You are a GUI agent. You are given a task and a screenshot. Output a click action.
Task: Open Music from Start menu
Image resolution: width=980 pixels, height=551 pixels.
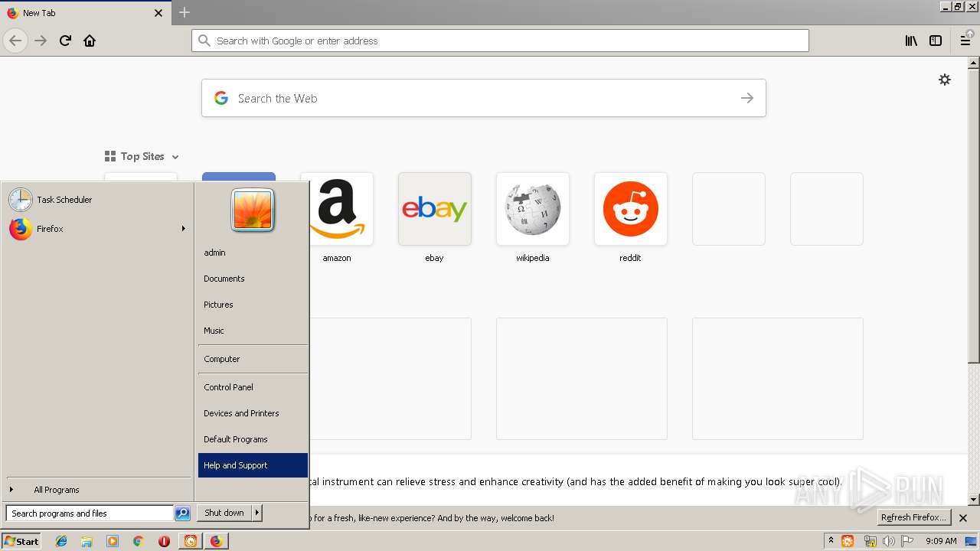253,331
